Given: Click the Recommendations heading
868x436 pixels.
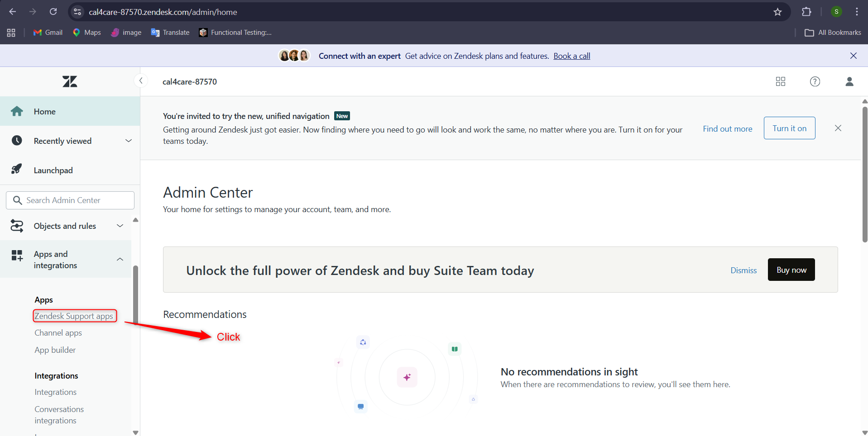Looking at the screenshot, I should point(205,314).
